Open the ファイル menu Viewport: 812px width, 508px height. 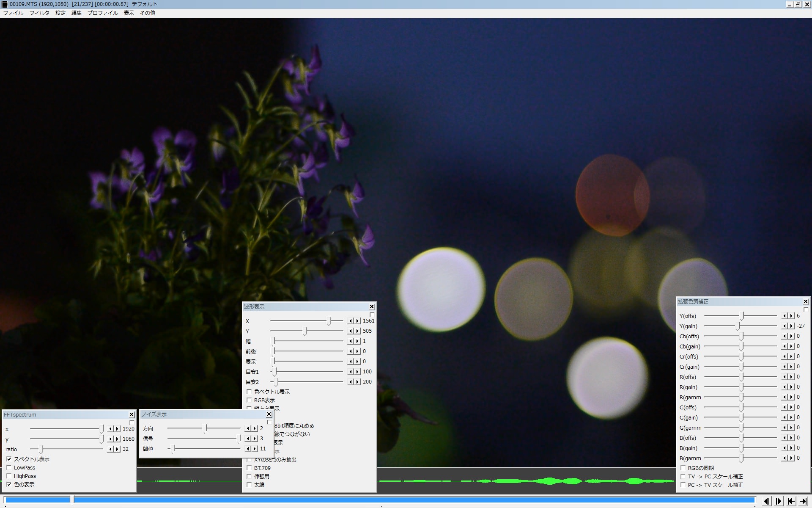13,13
